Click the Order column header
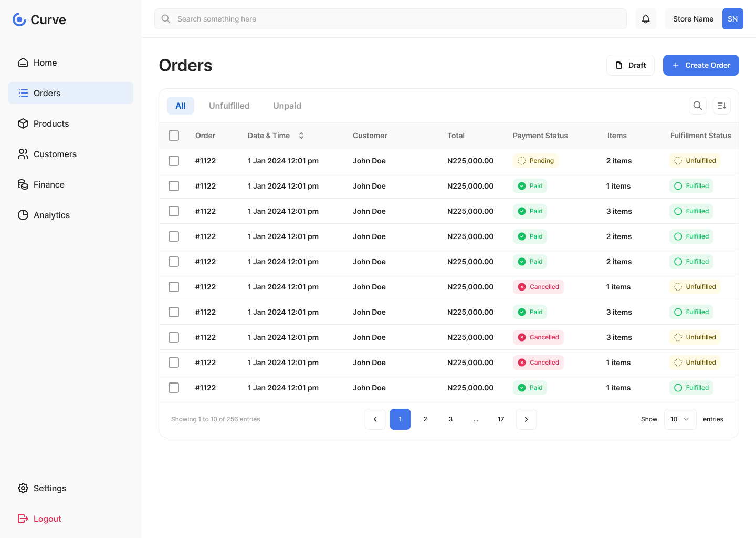756x538 pixels. pos(205,136)
